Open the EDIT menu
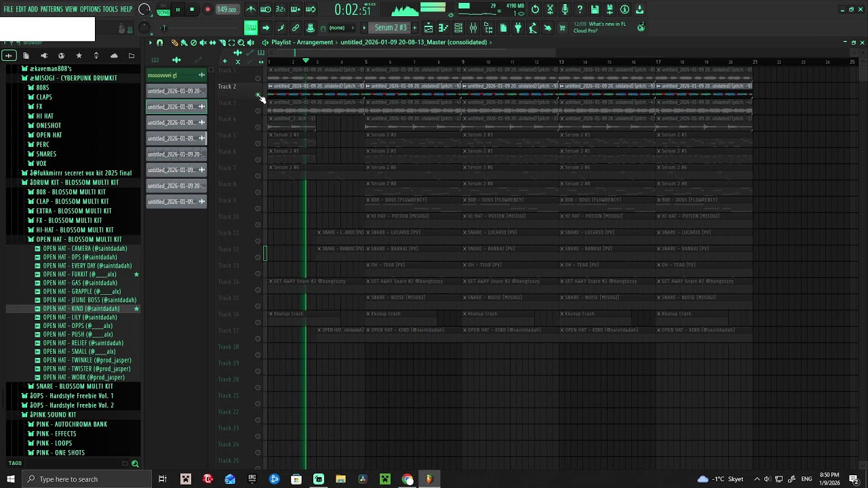 pyautogui.click(x=21, y=9)
